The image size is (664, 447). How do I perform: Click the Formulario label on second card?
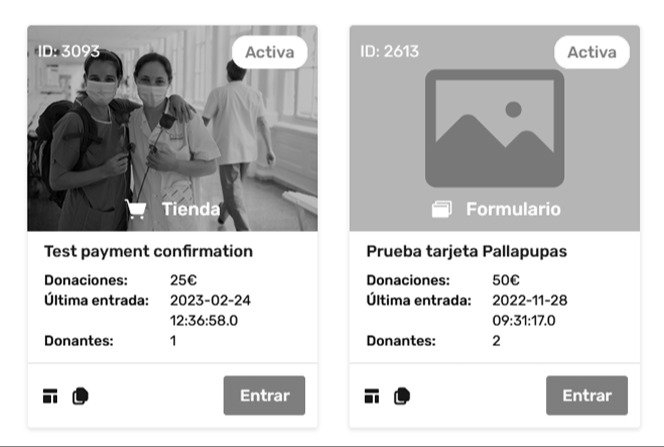click(x=513, y=209)
